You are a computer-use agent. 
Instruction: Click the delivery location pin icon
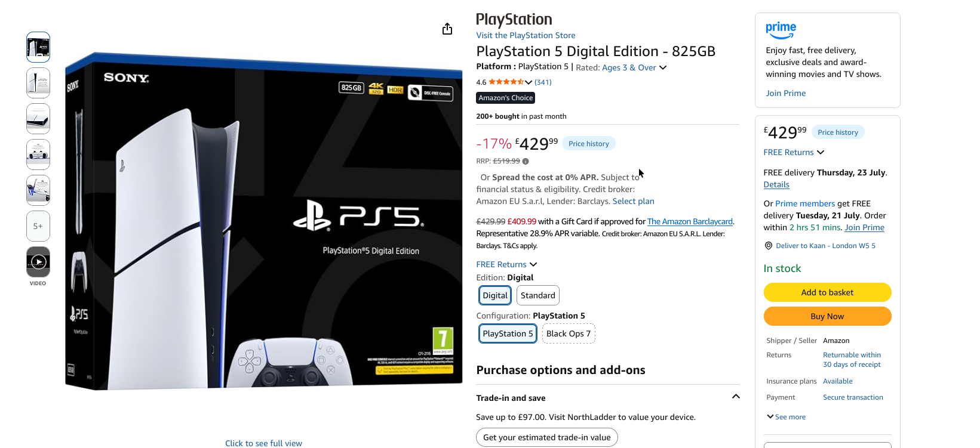pyautogui.click(x=769, y=246)
